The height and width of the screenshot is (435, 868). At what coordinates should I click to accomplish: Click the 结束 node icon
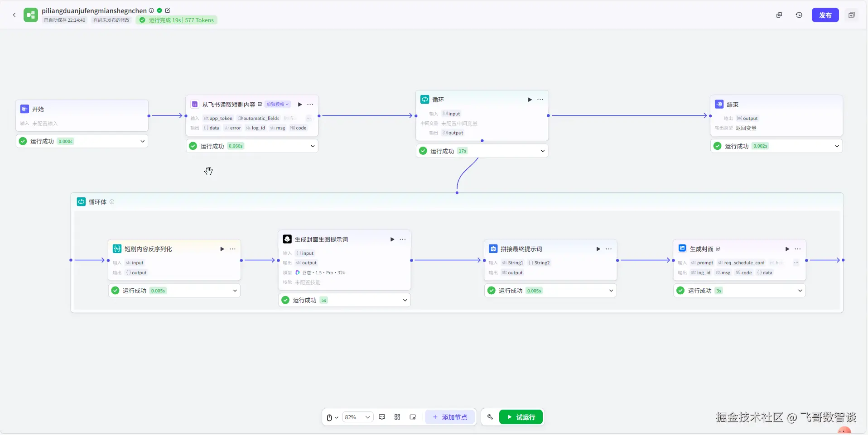[x=719, y=104]
